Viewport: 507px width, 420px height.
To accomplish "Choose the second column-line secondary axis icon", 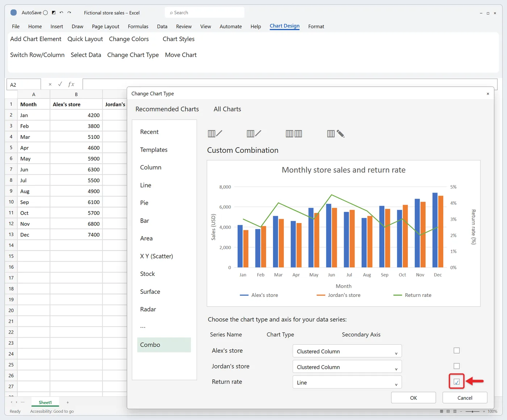I will click(254, 134).
